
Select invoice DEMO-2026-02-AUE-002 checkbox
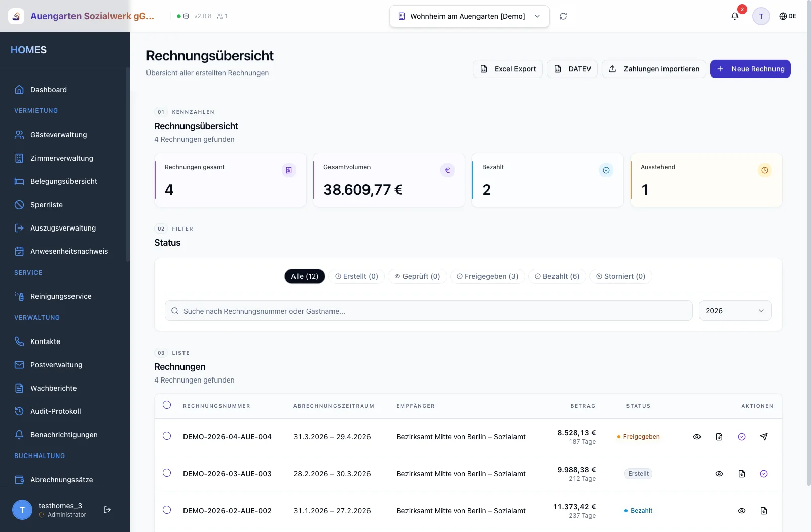(167, 510)
